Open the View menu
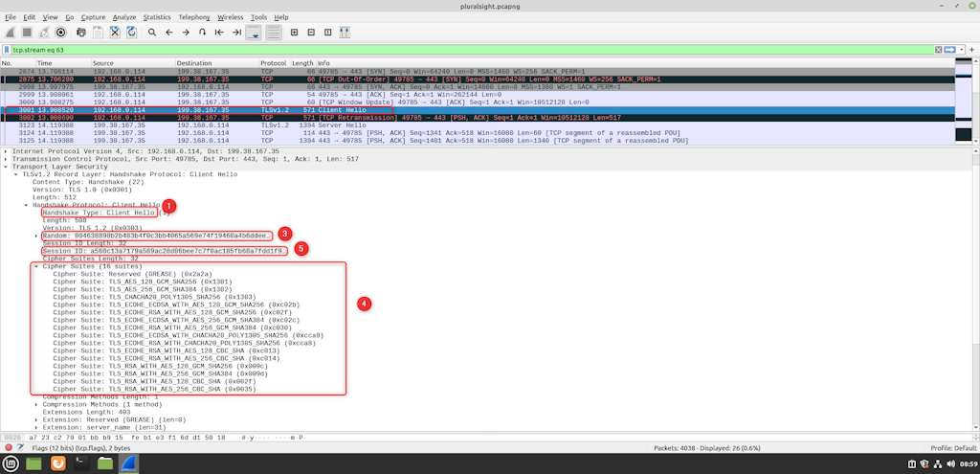The height and width of the screenshot is (474, 980). 50,17
